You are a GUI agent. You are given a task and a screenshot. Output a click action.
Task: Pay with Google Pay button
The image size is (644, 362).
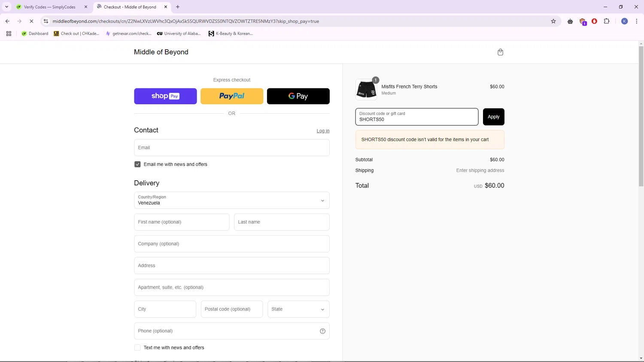[x=298, y=96]
